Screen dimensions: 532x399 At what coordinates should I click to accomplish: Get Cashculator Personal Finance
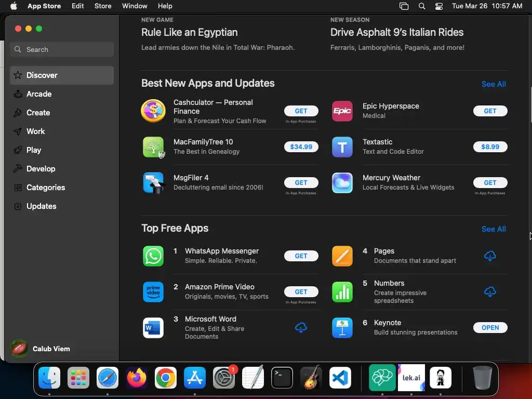[301, 111]
